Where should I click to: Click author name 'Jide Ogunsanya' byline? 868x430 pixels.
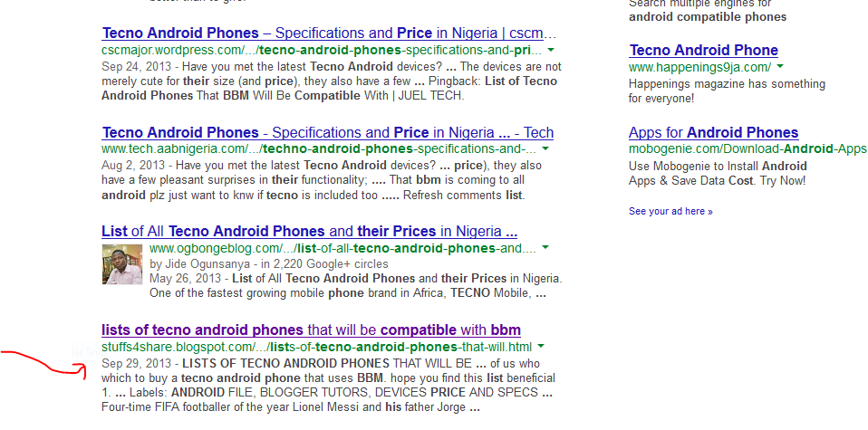click(207, 264)
